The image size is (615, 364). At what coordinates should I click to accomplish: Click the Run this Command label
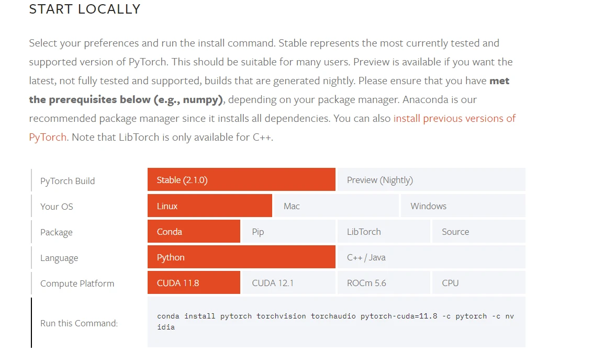click(x=79, y=323)
